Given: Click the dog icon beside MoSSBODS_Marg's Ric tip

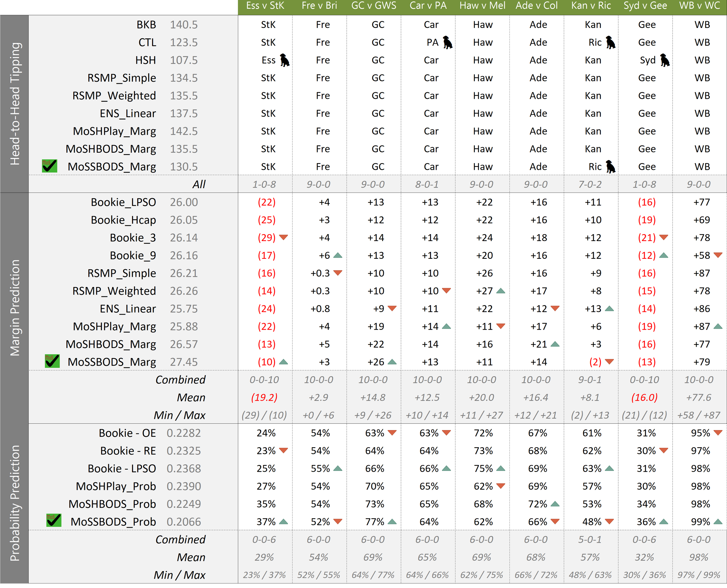Looking at the screenshot, I should click(610, 167).
